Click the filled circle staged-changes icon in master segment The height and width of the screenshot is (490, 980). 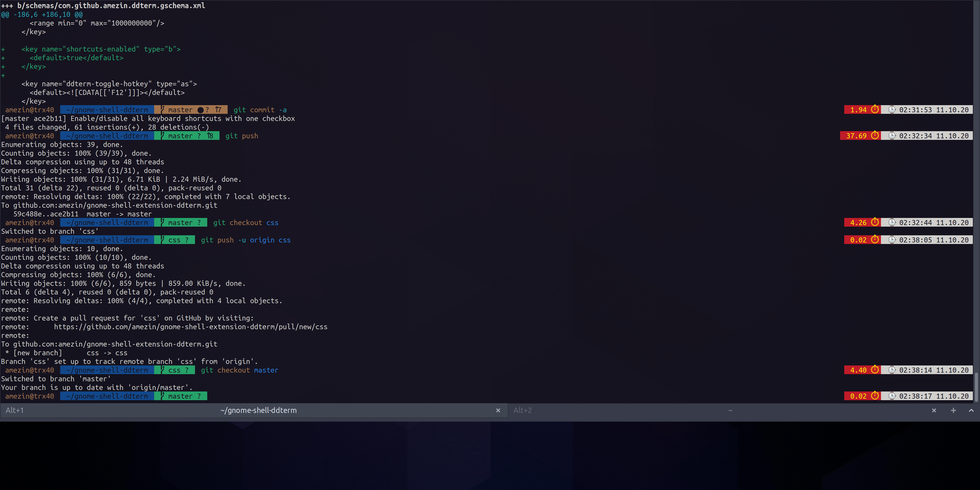(x=200, y=109)
